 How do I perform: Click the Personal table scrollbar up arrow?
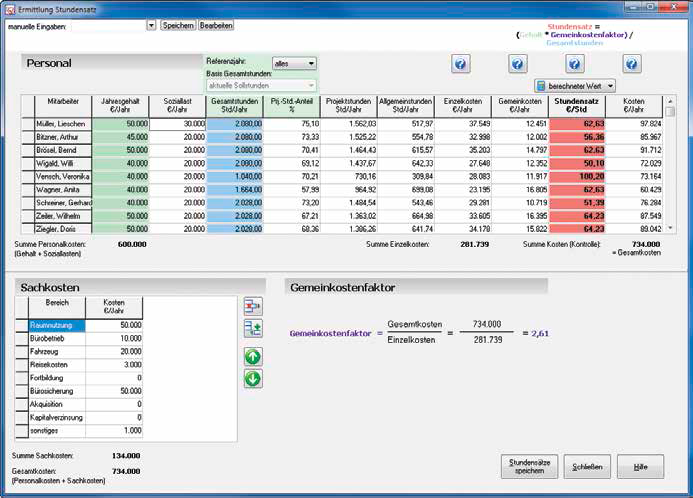(x=670, y=101)
